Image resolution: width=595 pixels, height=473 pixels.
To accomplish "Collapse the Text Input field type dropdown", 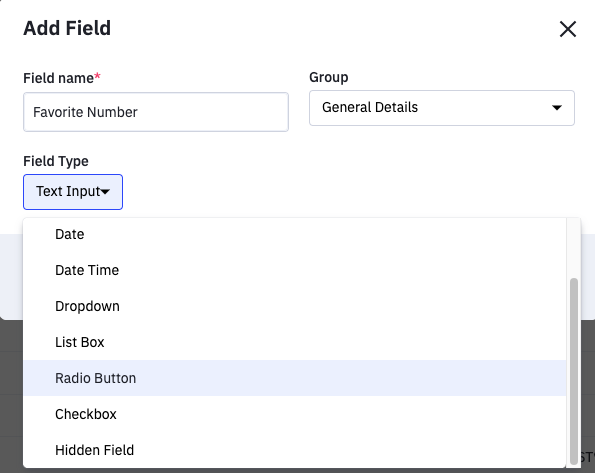I will click(73, 192).
